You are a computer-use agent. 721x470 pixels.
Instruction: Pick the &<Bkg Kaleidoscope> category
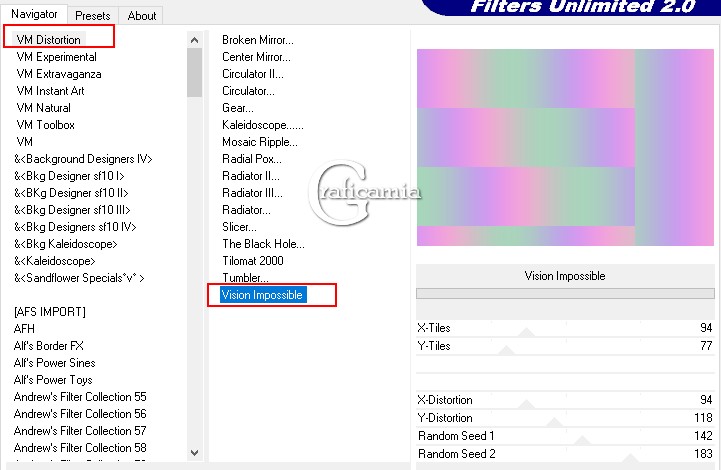tap(65, 244)
